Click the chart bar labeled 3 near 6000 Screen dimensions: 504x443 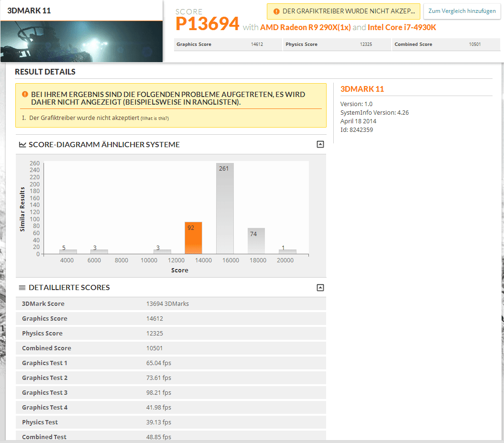[99, 251]
